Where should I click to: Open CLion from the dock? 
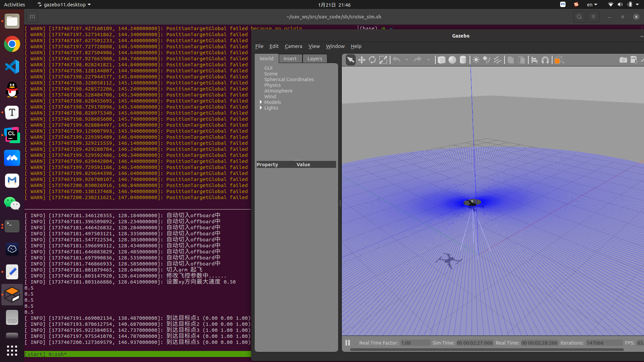pos(12,135)
